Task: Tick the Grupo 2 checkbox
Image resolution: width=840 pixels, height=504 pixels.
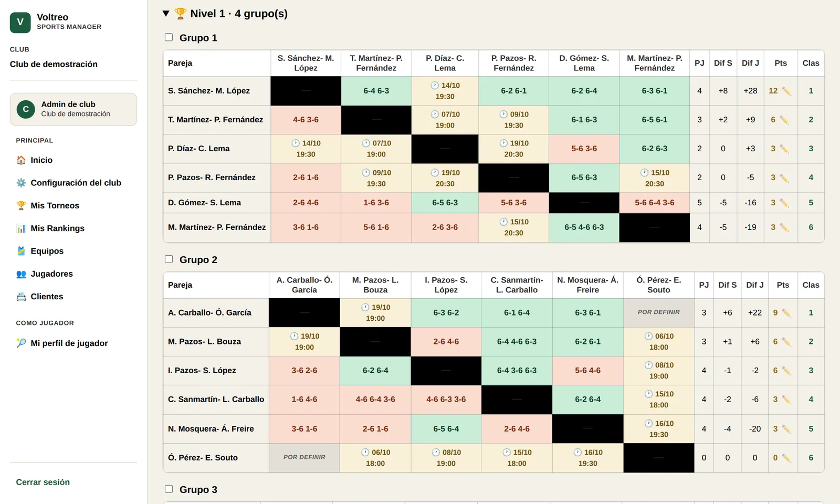Action: [x=169, y=259]
